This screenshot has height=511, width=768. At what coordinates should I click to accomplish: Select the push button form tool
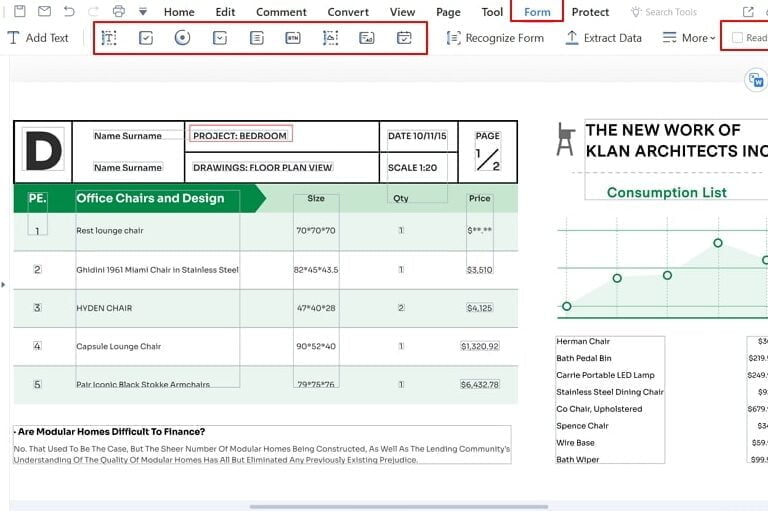[x=292, y=38]
